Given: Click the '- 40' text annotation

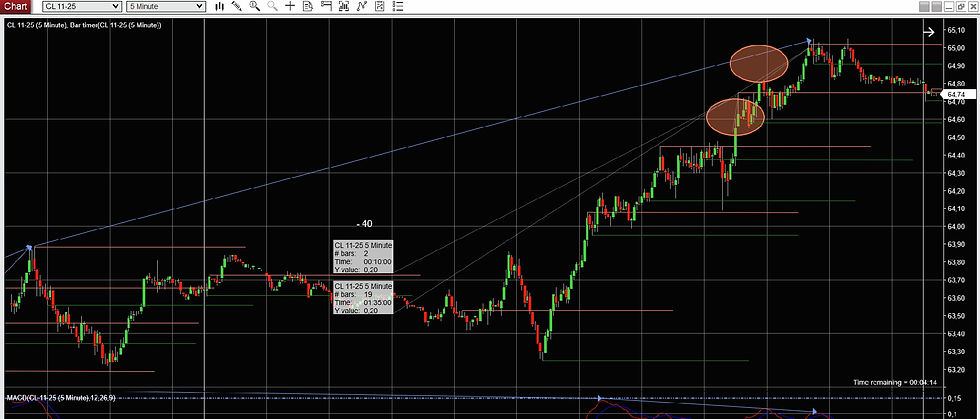Looking at the screenshot, I should (x=365, y=224).
